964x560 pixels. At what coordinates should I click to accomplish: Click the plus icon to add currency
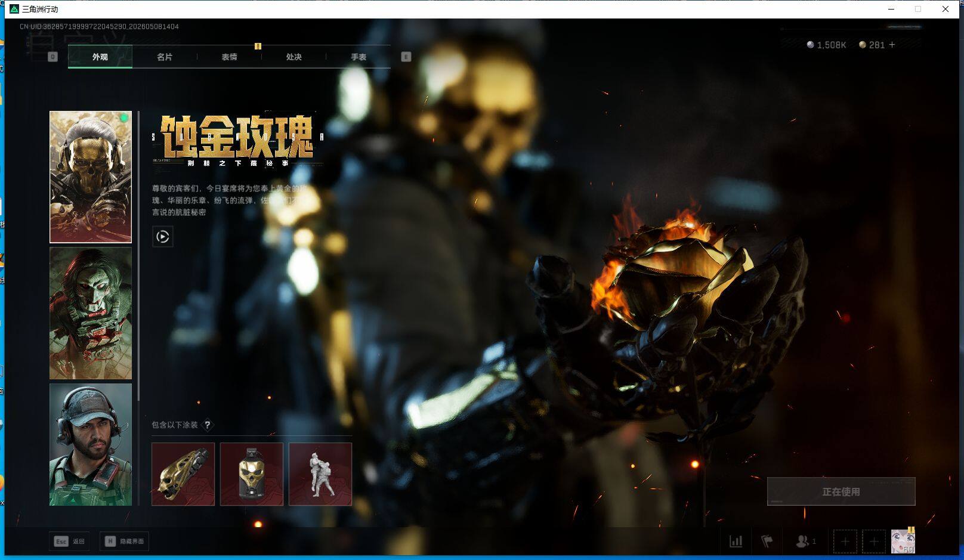(892, 45)
